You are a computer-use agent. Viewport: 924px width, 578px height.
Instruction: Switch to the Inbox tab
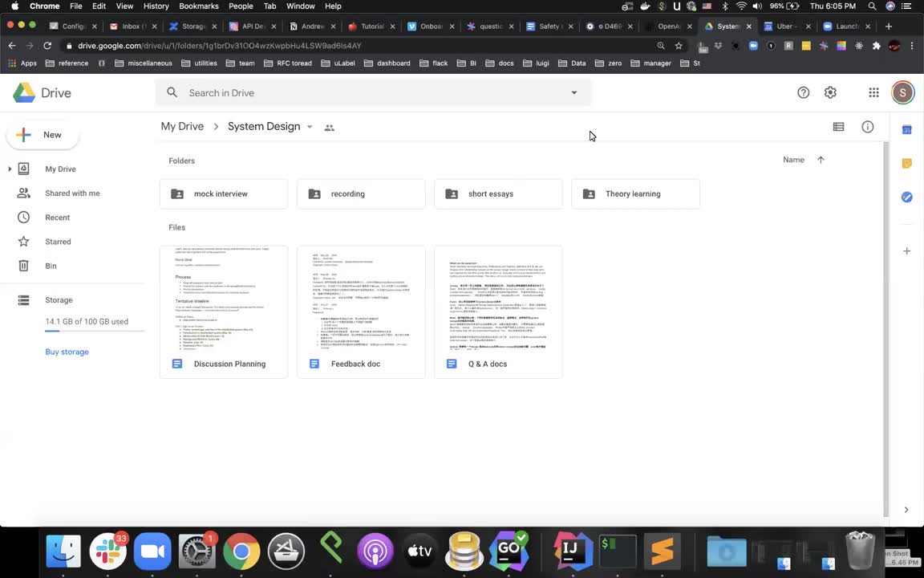(x=132, y=26)
